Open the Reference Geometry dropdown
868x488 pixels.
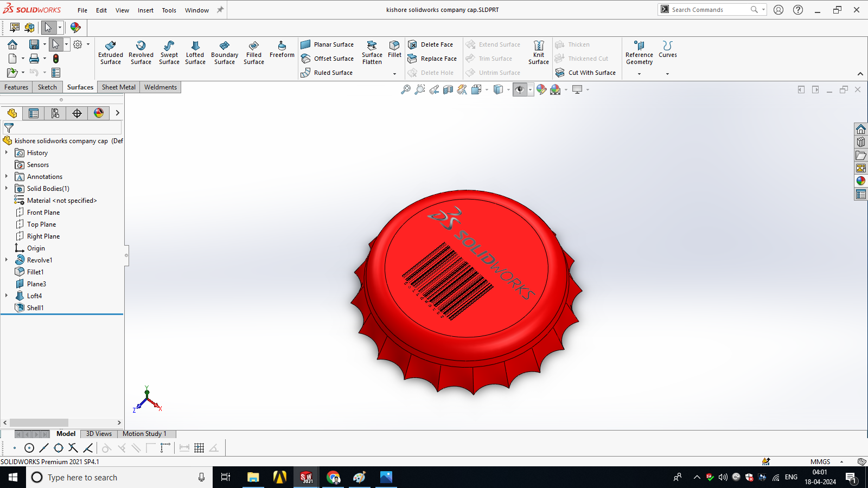pos(639,74)
